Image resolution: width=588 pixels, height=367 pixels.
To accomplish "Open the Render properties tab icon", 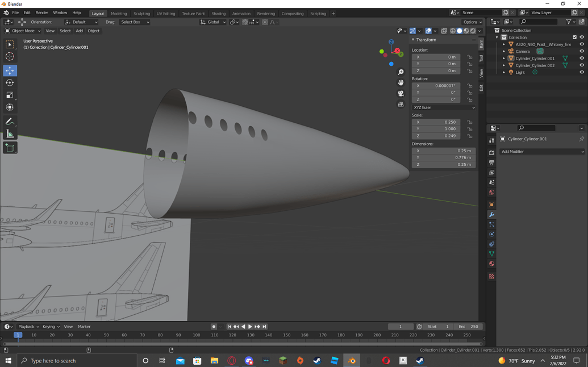I will (x=491, y=153).
